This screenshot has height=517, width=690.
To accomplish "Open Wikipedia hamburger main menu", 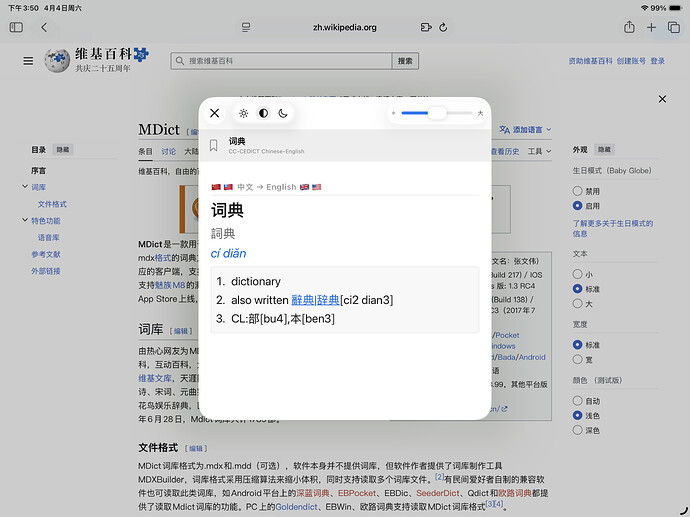I will pos(28,61).
